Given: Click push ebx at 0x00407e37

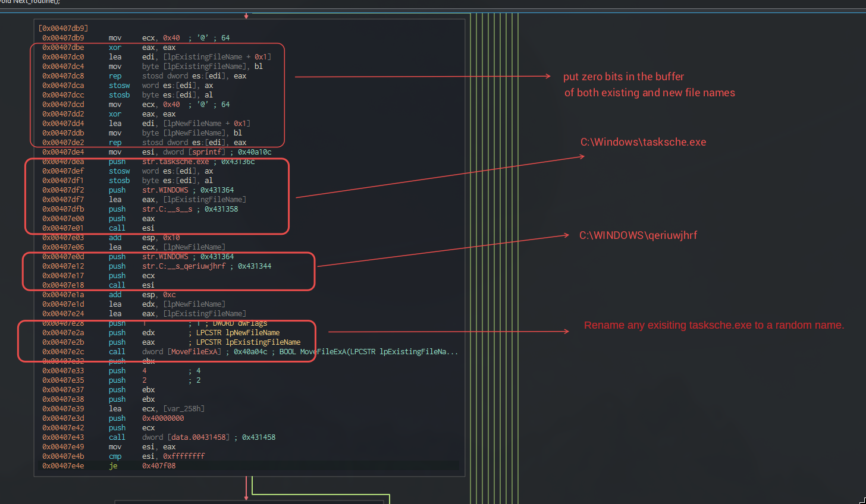Looking at the screenshot, I should (98, 389).
